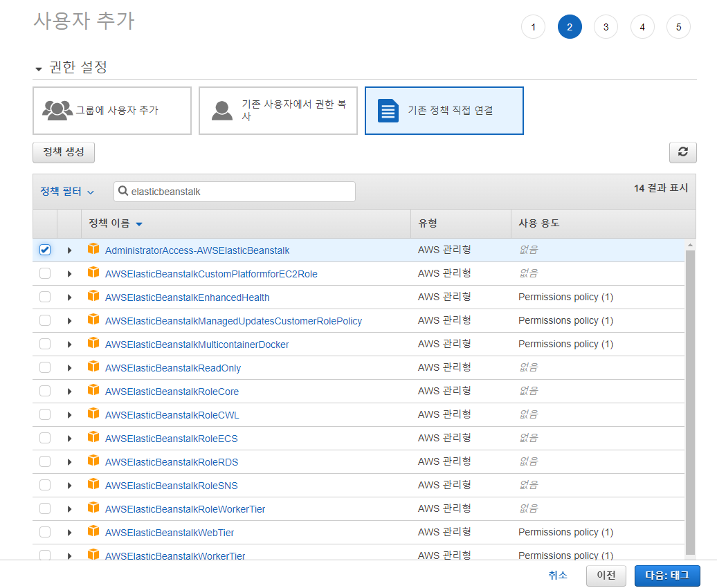Jump to wizard step 3

click(x=606, y=27)
